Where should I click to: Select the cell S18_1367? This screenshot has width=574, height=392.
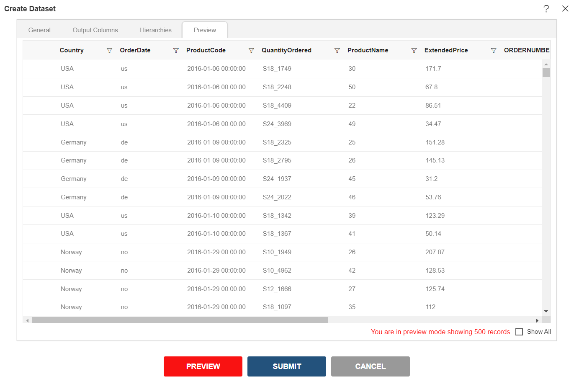pos(277,234)
